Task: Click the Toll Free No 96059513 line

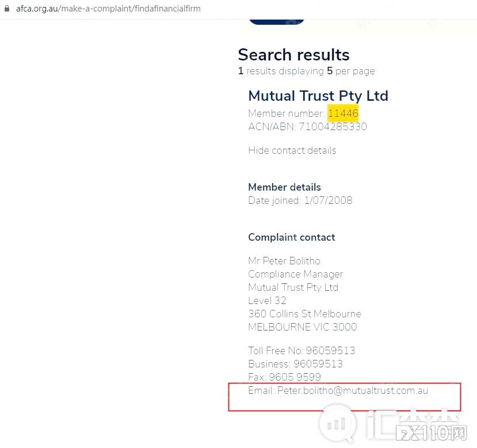Action: pyautogui.click(x=302, y=351)
